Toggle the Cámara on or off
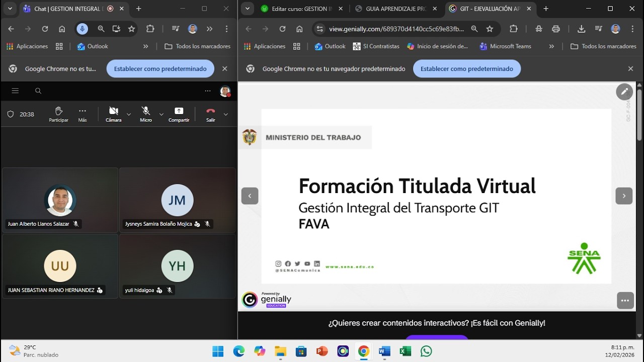 [114, 114]
